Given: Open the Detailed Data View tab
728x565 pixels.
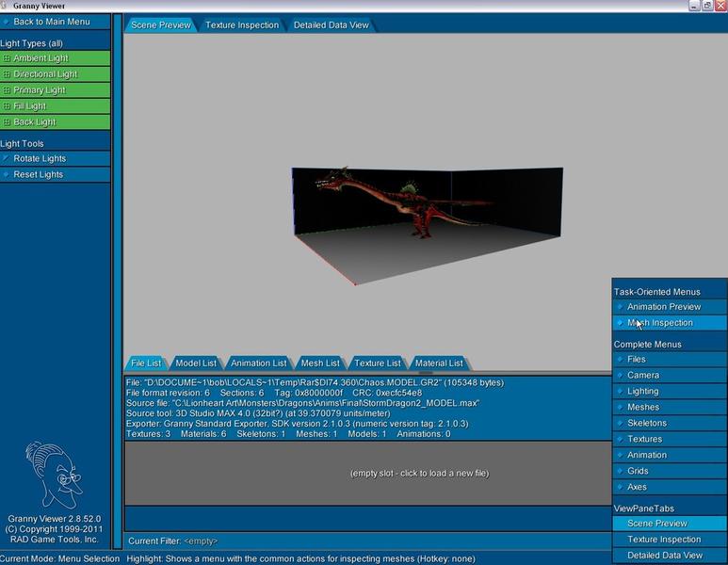Looking at the screenshot, I should point(331,25).
